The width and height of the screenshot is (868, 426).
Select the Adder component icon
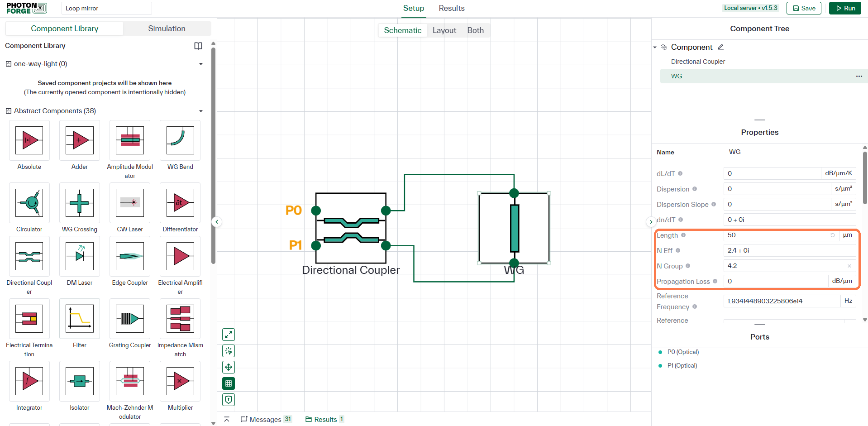coord(80,140)
